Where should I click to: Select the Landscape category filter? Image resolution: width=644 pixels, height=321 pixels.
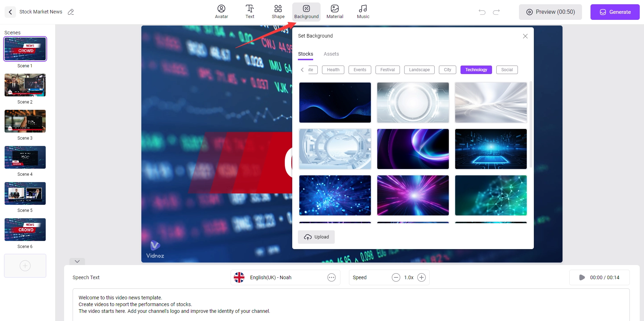point(419,70)
